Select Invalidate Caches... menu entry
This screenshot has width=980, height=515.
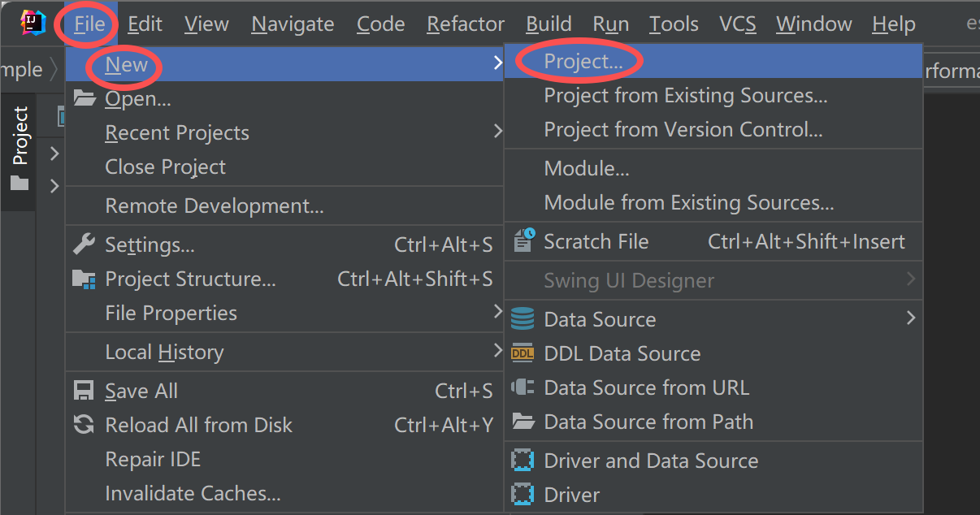[x=193, y=493]
